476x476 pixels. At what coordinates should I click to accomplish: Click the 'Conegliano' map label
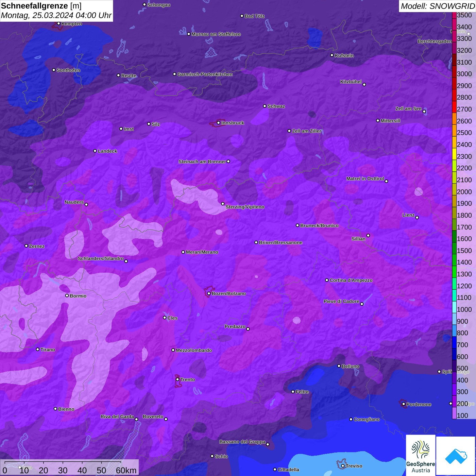pyautogui.click(x=367, y=420)
